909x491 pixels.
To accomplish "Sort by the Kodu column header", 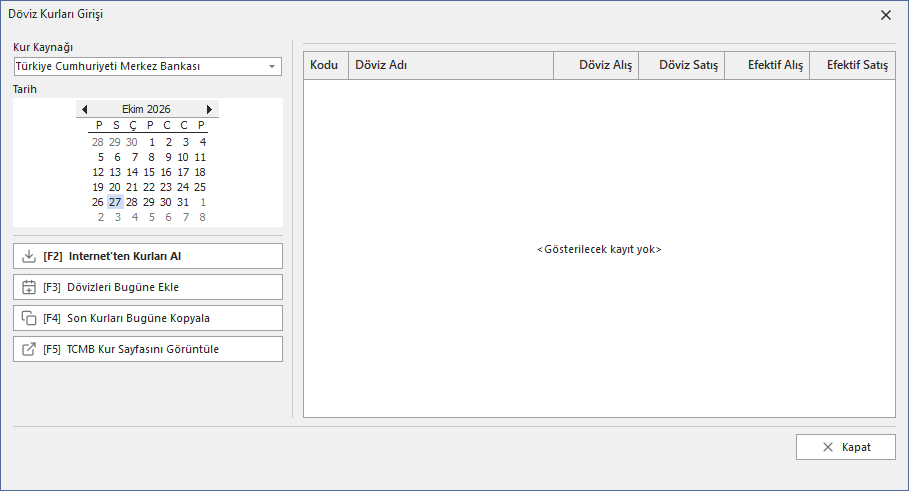I will click(x=326, y=65).
